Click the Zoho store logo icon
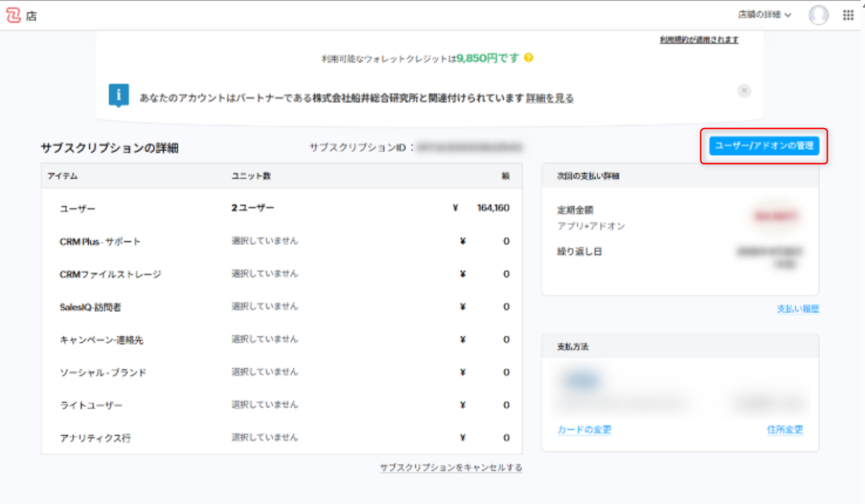The height and width of the screenshot is (504, 865). (x=13, y=15)
